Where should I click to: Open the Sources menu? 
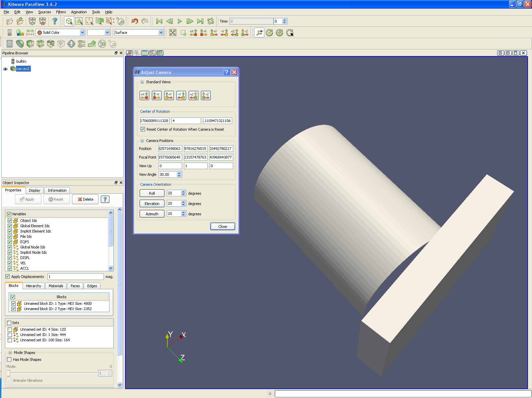point(44,12)
